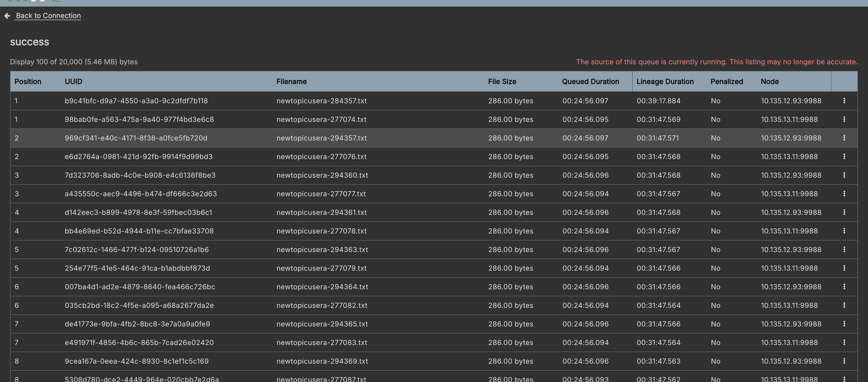Open the row menu for newtopicusera-277074.txt

[844, 119]
